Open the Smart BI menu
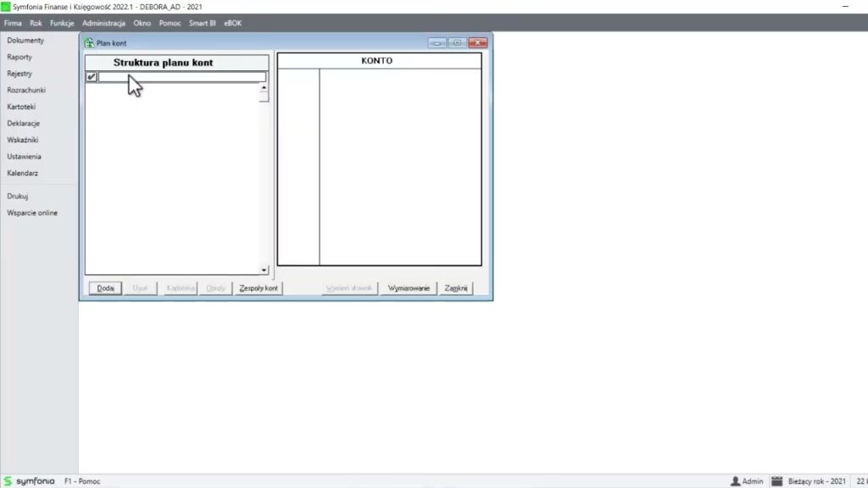 click(202, 23)
